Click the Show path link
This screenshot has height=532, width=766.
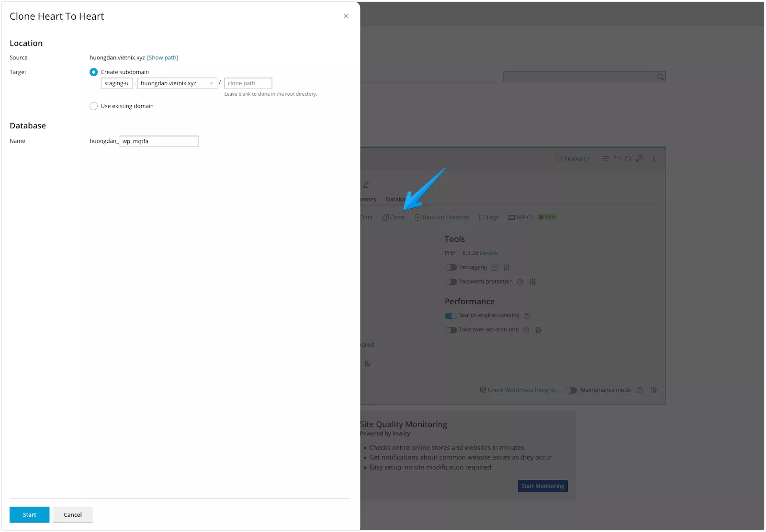click(163, 57)
